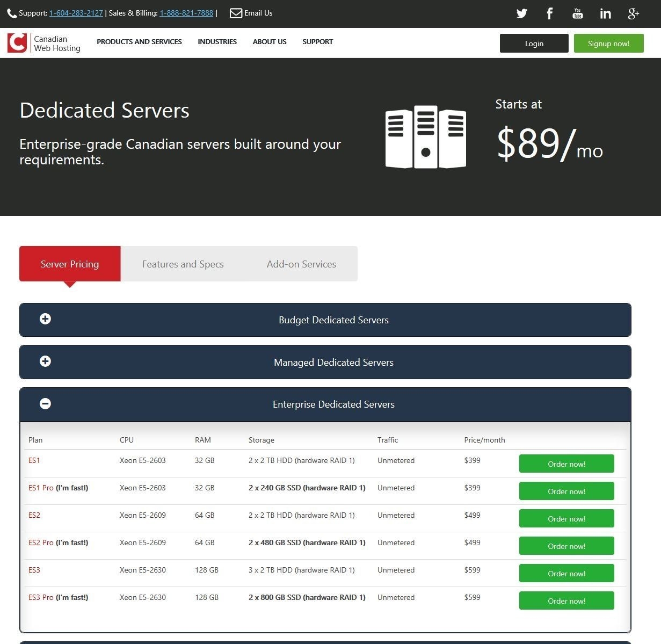Call support via the 1-604-283-2127 link
The image size is (661, 644).
76,12
